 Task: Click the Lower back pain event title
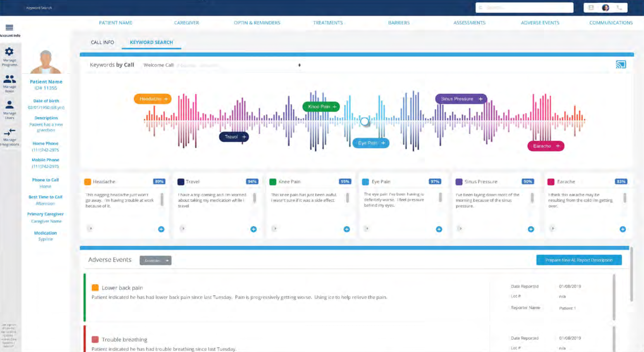(x=122, y=288)
